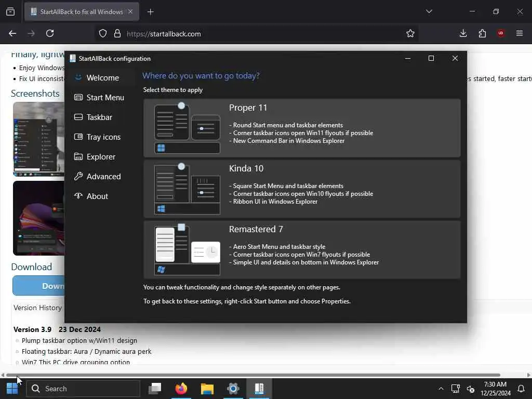The image size is (532, 399).
Task: Select the StartAllBack browser tab
Action: 82,12
